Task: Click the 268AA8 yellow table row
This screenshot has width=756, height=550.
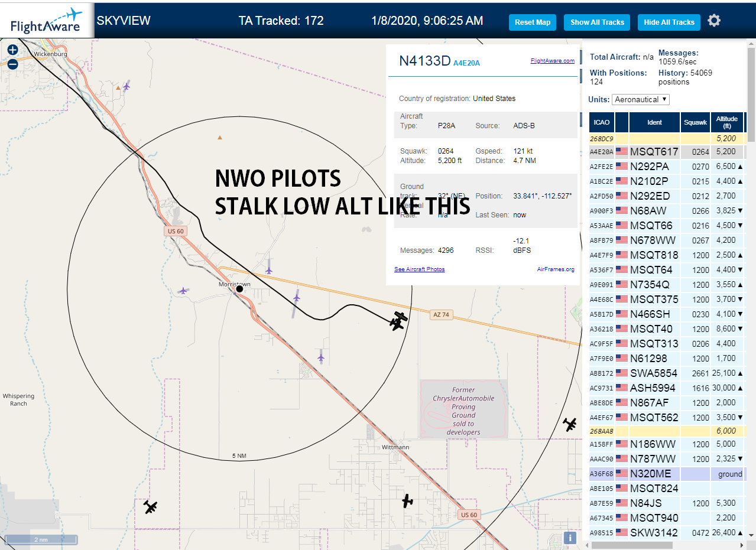Action: [668, 431]
